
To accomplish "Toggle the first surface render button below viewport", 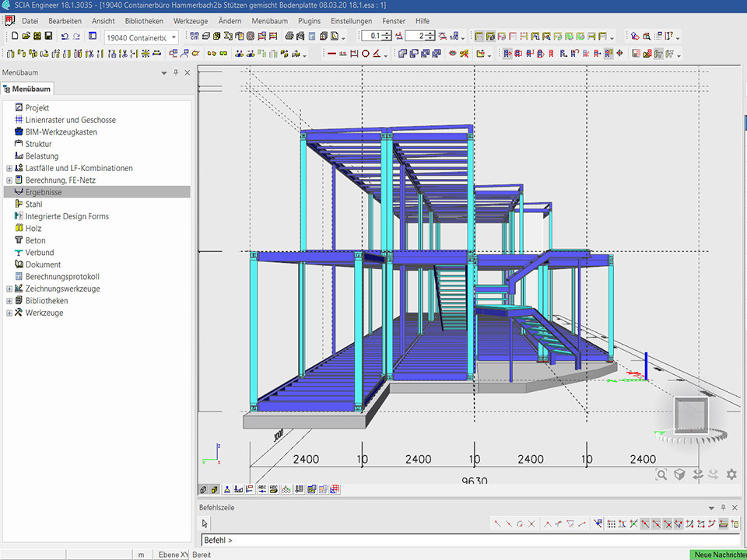I will point(203,490).
